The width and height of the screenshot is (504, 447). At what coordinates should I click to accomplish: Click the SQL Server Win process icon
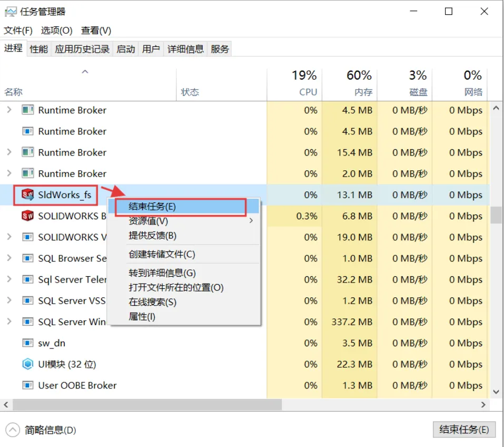(x=27, y=322)
